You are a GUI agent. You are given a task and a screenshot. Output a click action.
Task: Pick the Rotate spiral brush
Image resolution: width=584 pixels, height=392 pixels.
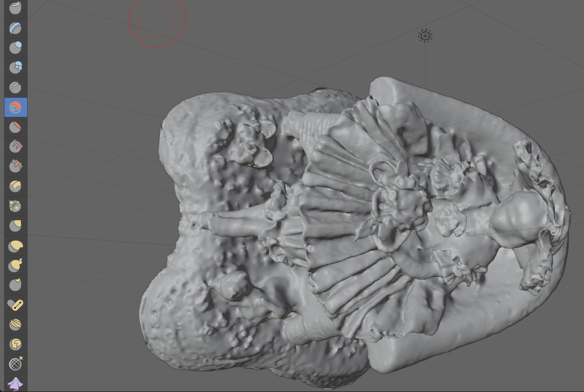[15, 345]
